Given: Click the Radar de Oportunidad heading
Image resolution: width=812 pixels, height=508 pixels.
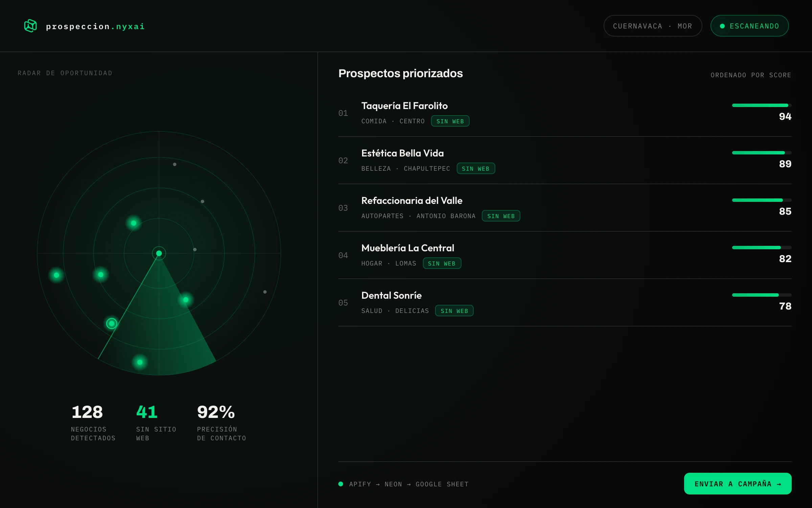Looking at the screenshot, I should pos(65,73).
